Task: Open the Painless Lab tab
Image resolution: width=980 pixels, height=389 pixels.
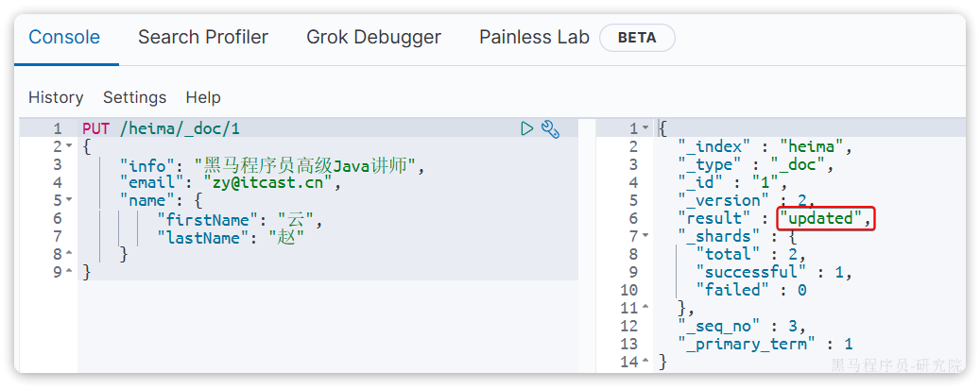Action: click(x=534, y=38)
